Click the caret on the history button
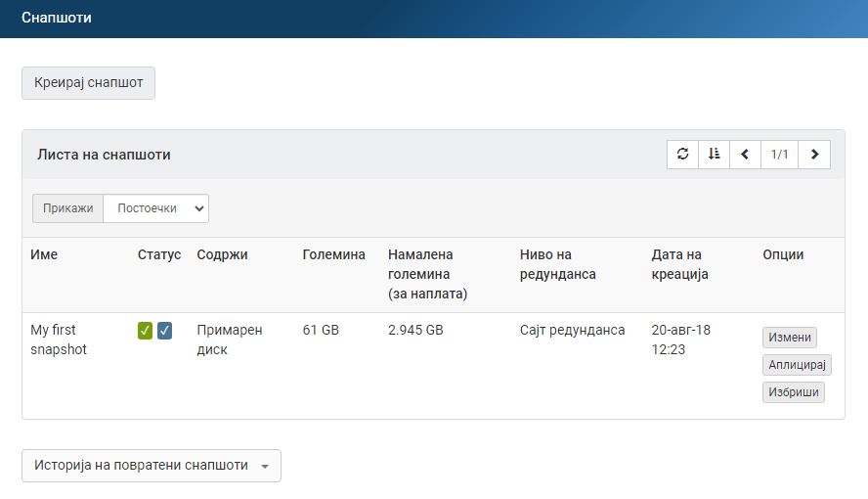This screenshot has width=868, height=499. click(265, 467)
